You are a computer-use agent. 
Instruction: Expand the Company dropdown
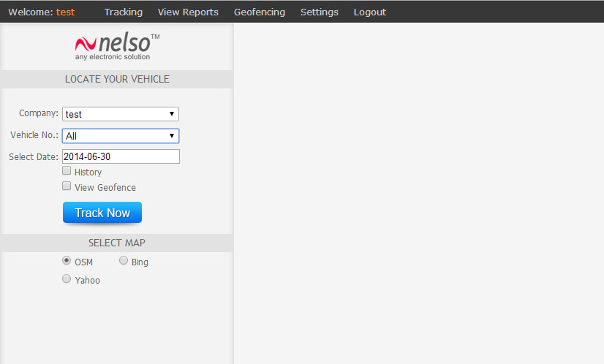[121, 114]
